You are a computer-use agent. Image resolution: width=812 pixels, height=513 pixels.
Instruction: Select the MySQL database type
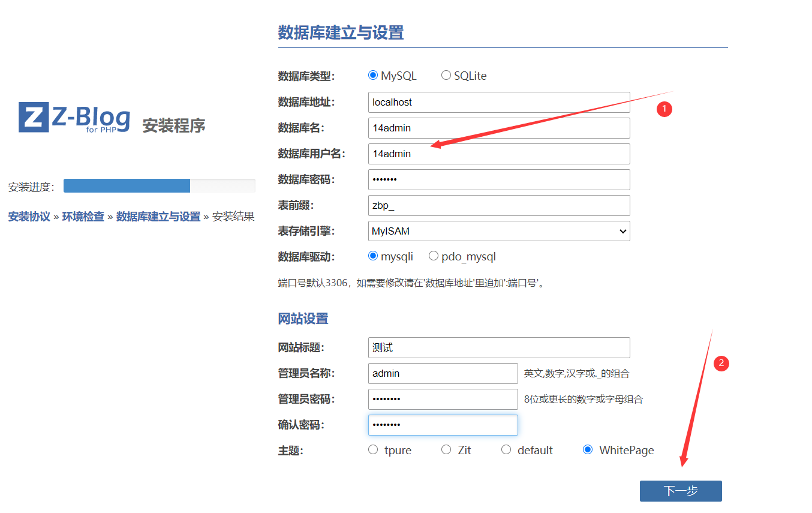(x=373, y=76)
